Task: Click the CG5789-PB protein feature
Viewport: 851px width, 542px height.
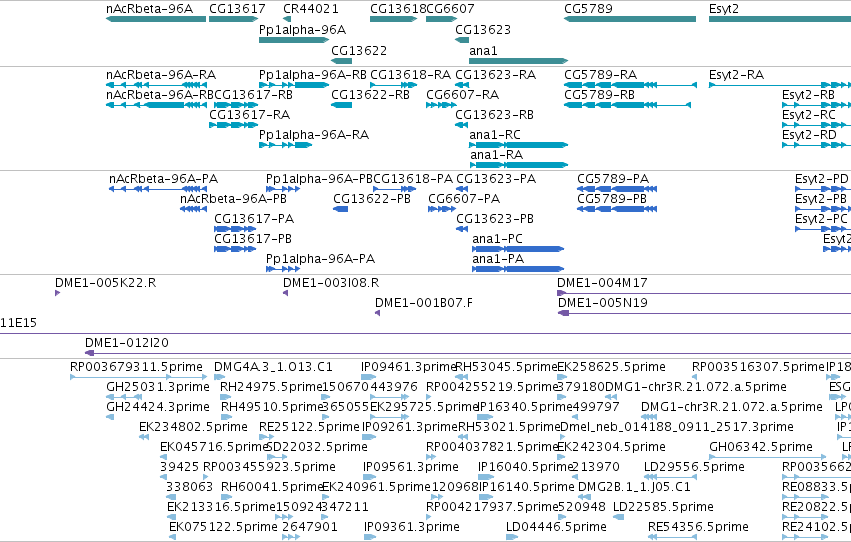Action: click(617, 209)
